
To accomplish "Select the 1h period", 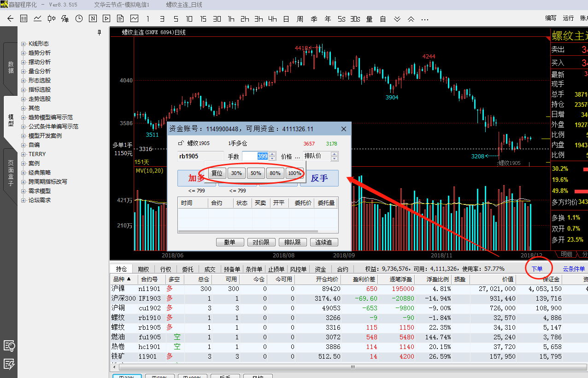I will (x=231, y=19).
